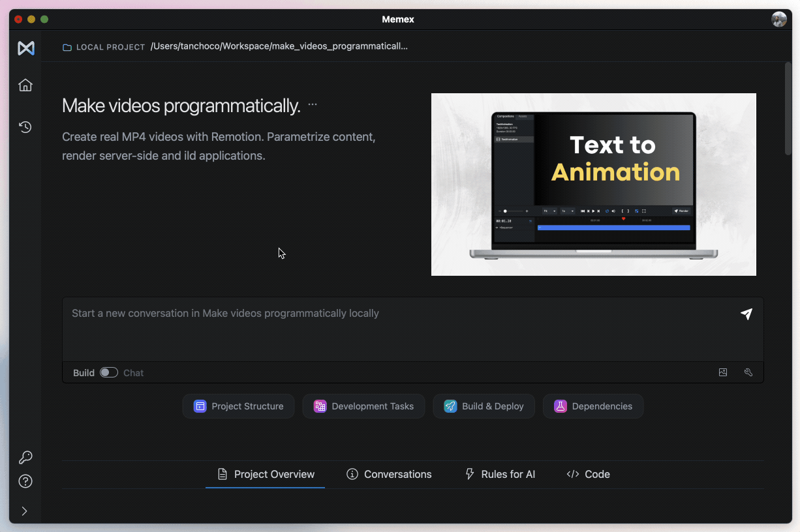
Task: Click the Development Tasks grid icon
Action: tap(320, 406)
